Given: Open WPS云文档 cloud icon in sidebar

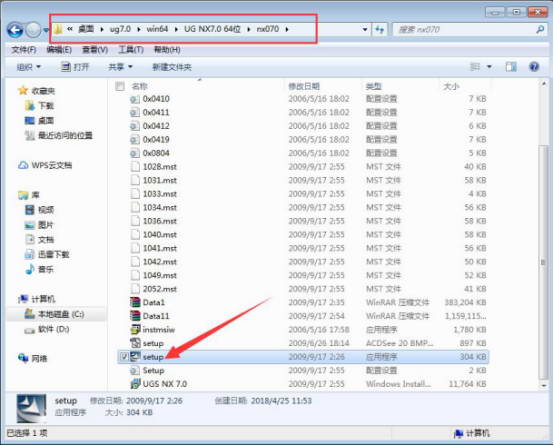Looking at the screenshot, I should point(23,165).
